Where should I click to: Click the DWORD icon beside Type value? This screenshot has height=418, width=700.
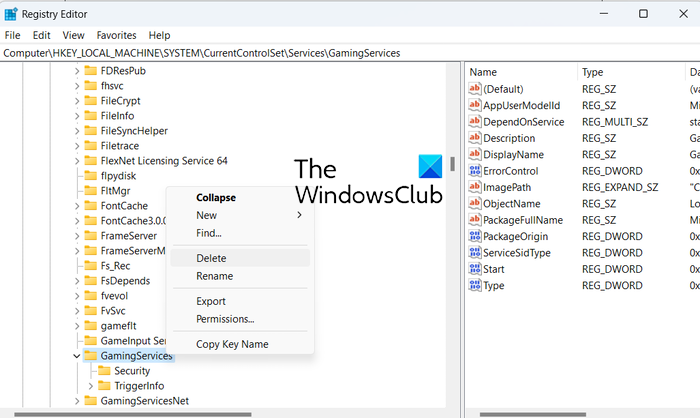click(475, 285)
